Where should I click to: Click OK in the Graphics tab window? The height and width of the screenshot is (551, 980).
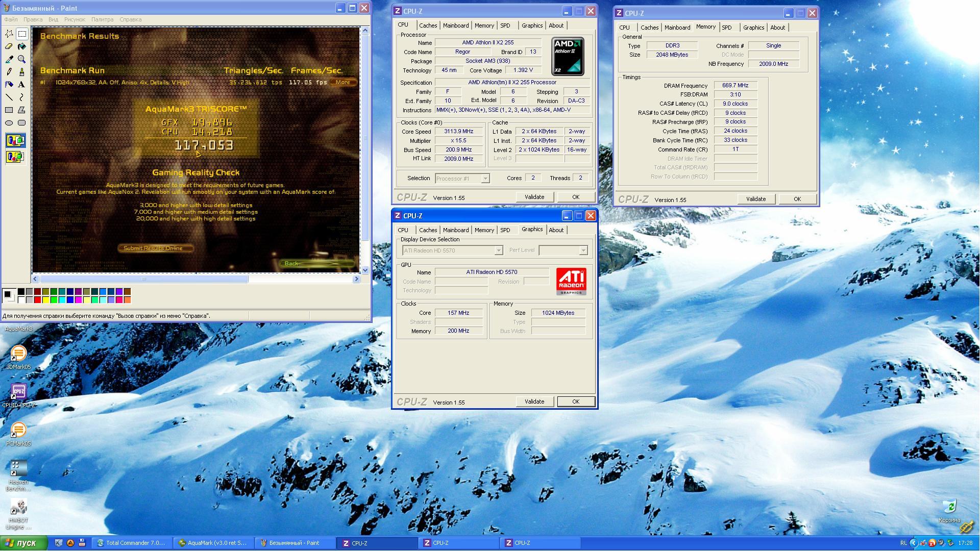[576, 402]
